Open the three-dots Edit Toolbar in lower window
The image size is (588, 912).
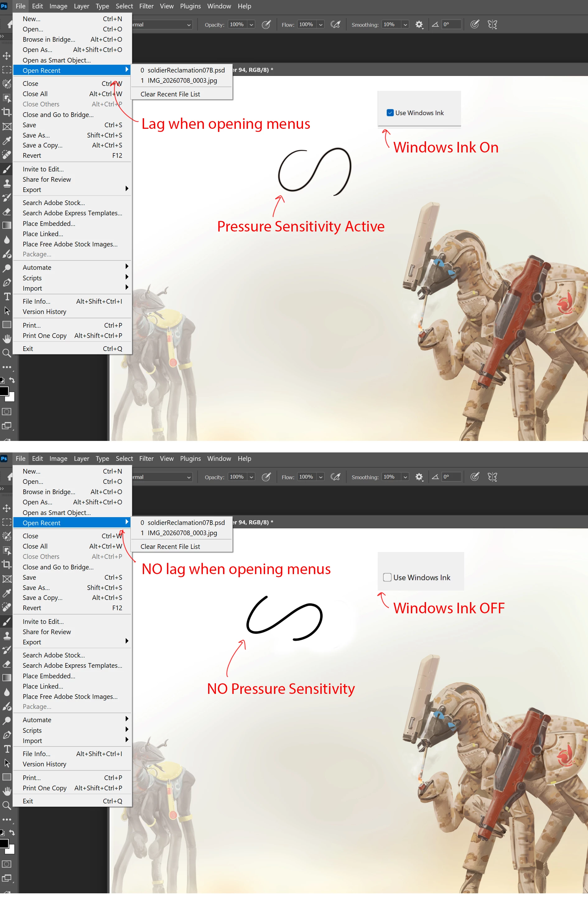(x=7, y=820)
